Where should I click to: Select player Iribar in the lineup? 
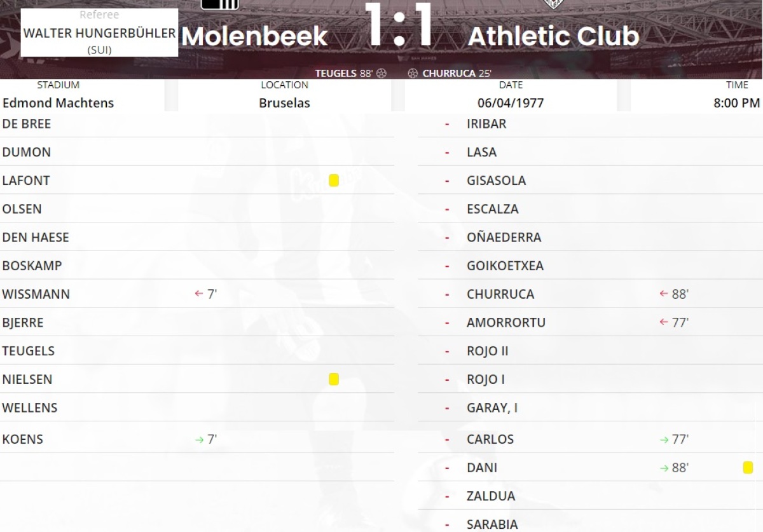[486, 124]
